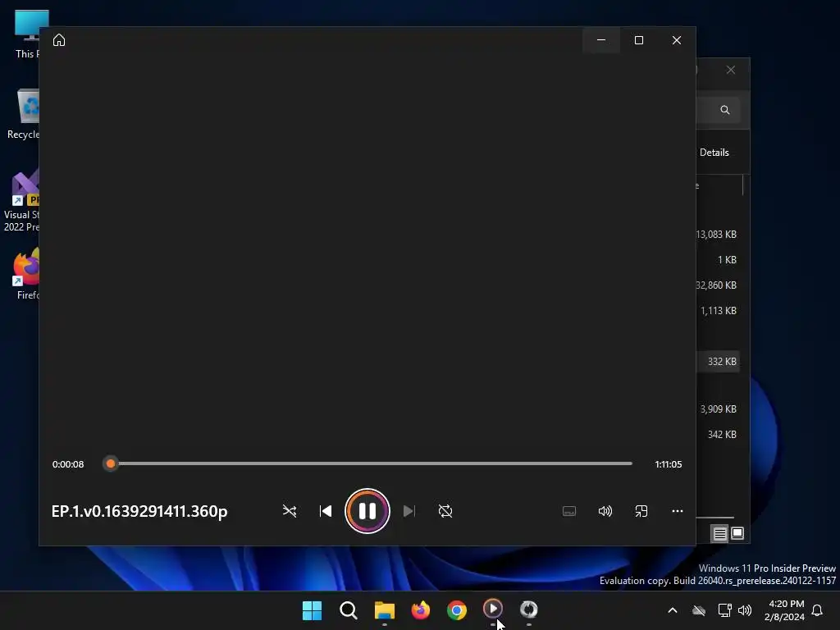The width and height of the screenshot is (840, 630).
Task: Toggle shuffle mode in Media Player
Action: tap(290, 511)
